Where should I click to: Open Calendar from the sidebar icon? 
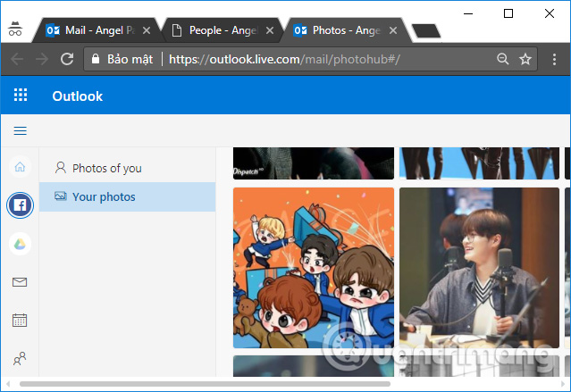coord(20,321)
